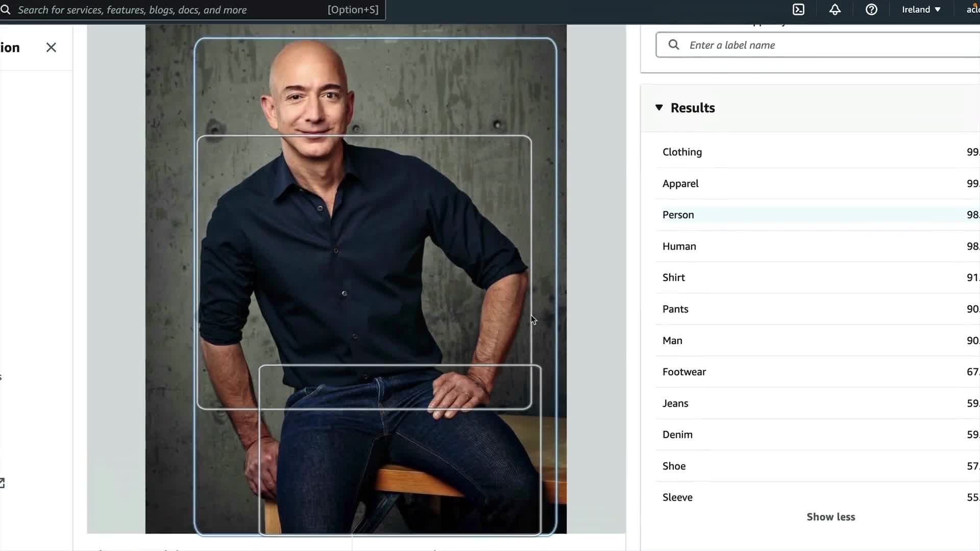980x551 pixels.
Task: Select the Jeans label result
Action: (675, 404)
